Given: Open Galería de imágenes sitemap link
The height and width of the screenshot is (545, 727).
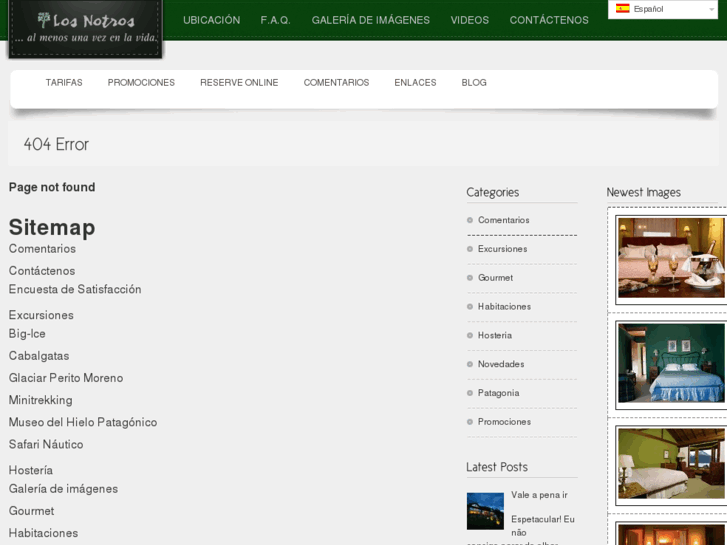Looking at the screenshot, I should [x=64, y=489].
